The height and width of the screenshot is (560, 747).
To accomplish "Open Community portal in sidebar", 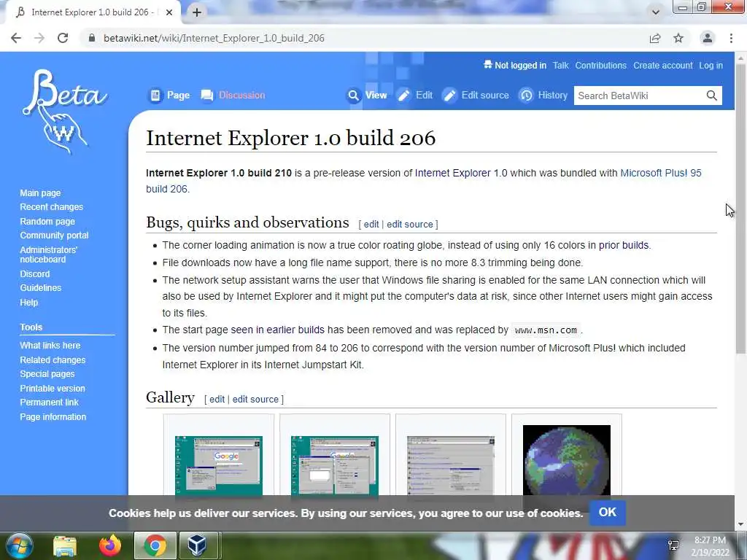I will [54, 236].
